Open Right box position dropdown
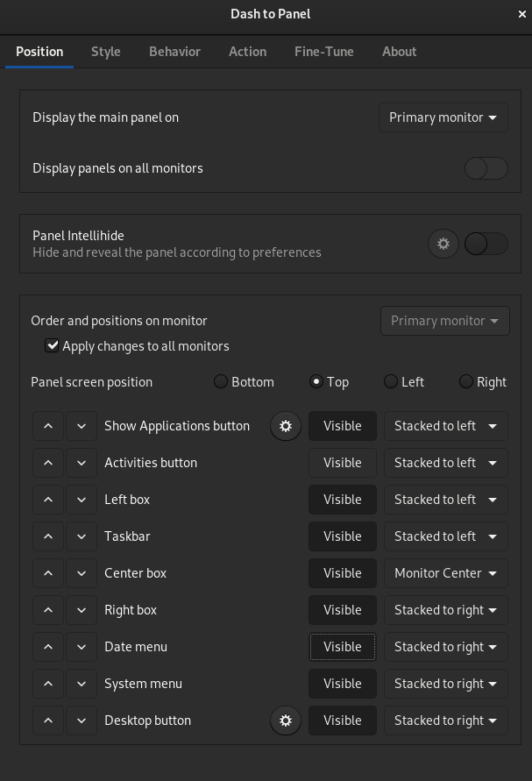The image size is (532, 781). coord(446,610)
